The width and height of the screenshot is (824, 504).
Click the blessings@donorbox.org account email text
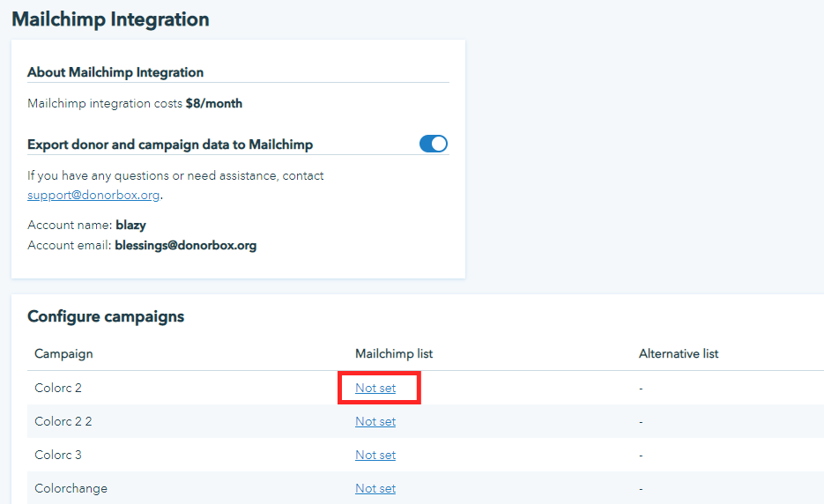pyautogui.click(x=186, y=246)
